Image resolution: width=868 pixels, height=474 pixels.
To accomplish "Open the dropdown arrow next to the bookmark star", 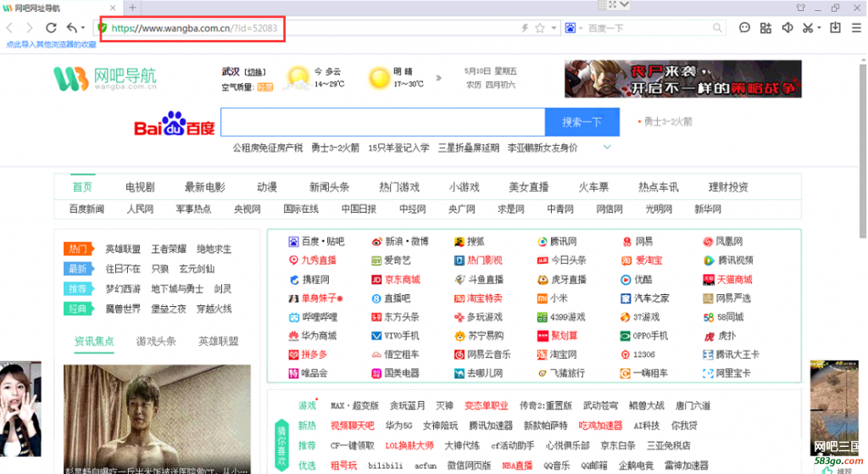I will pos(554,28).
